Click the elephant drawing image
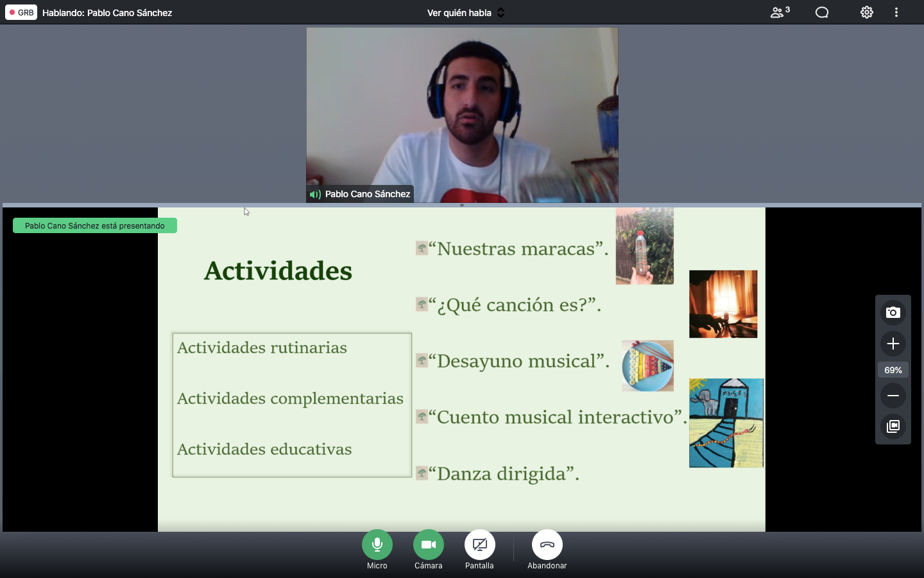Image resolution: width=924 pixels, height=578 pixels. coord(726,423)
